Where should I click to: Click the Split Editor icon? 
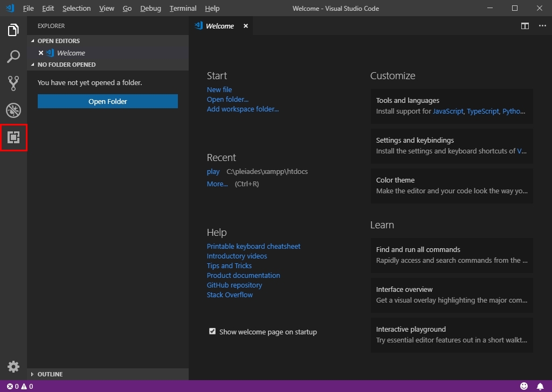coord(525,26)
